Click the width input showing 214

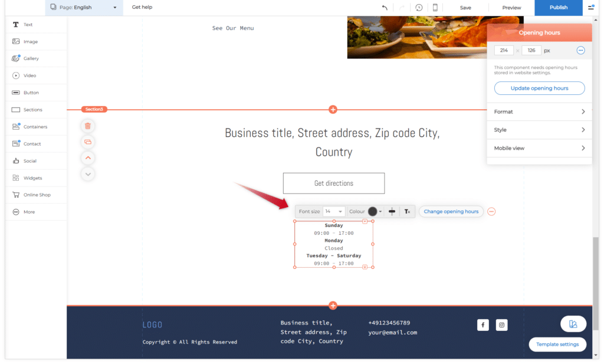pyautogui.click(x=504, y=51)
